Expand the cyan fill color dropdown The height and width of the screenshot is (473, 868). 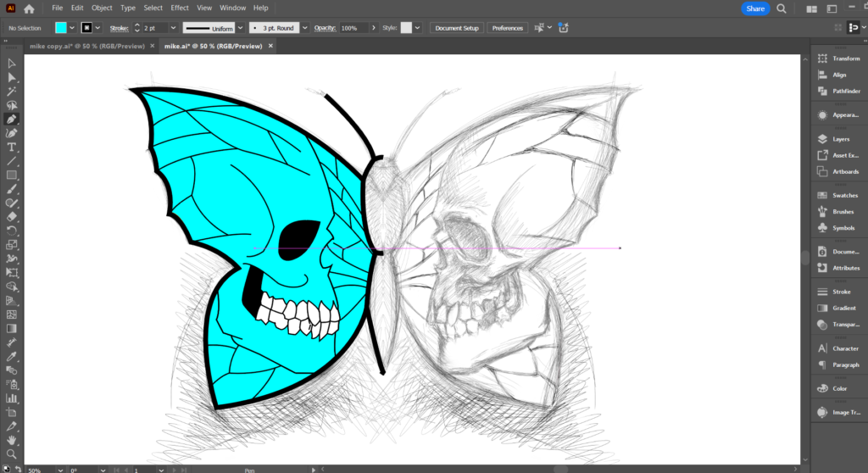pyautogui.click(x=74, y=28)
